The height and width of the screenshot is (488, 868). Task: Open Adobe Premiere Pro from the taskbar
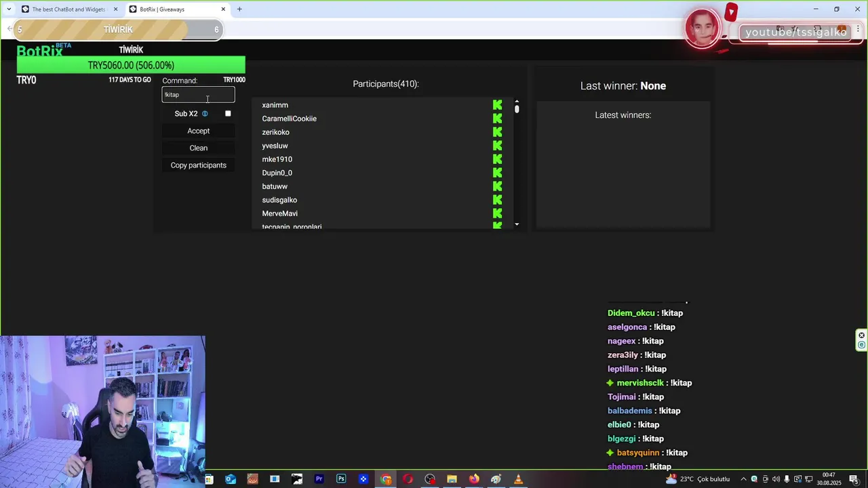[x=319, y=479]
